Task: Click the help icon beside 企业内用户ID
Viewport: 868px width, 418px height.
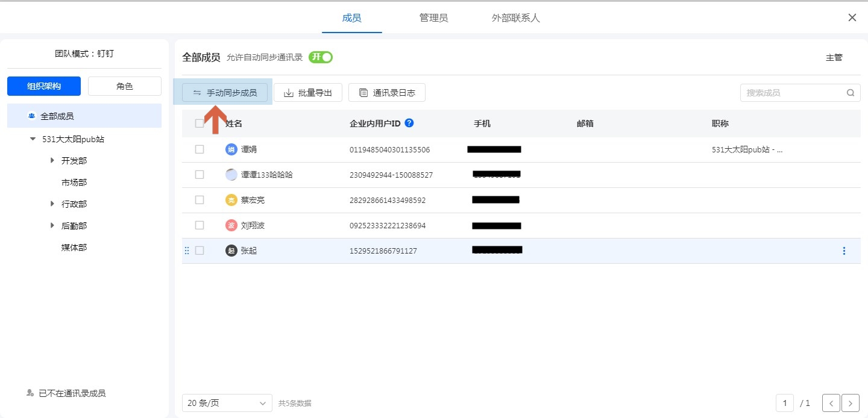Action: click(409, 123)
